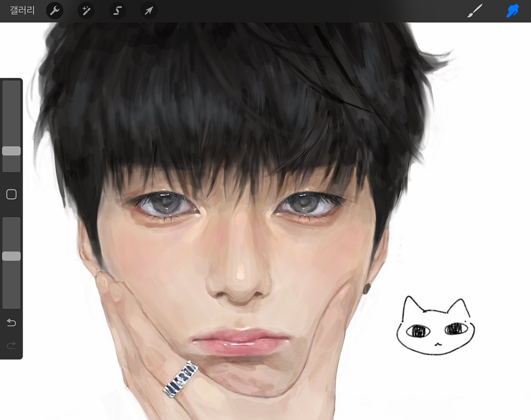The height and width of the screenshot is (420, 531).
Task: Adjust the brush size slider handle
Action: point(12,151)
